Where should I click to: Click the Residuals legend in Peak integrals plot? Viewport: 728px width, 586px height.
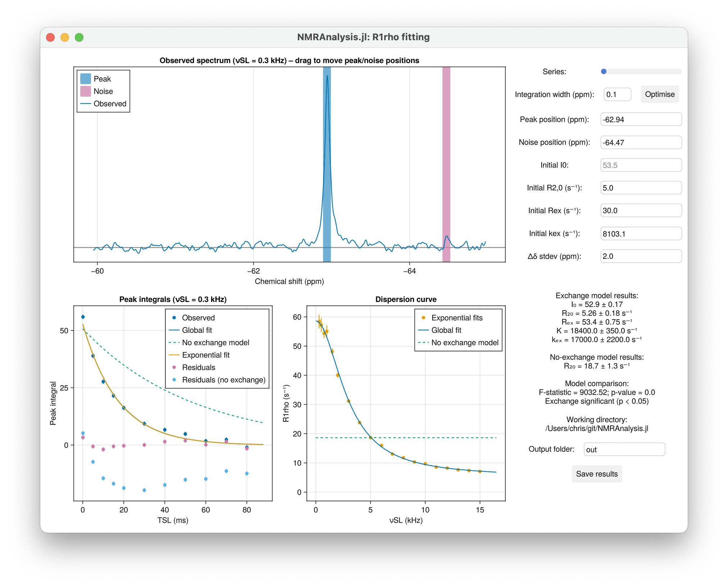tap(199, 367)
